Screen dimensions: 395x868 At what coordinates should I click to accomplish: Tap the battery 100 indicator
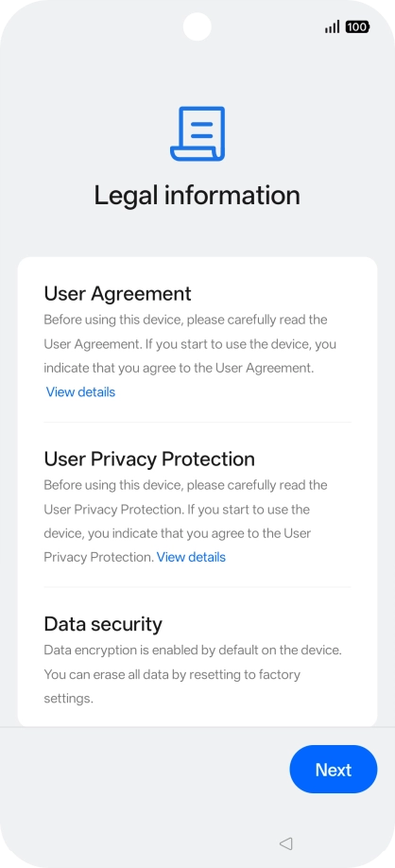click(357, 26)
